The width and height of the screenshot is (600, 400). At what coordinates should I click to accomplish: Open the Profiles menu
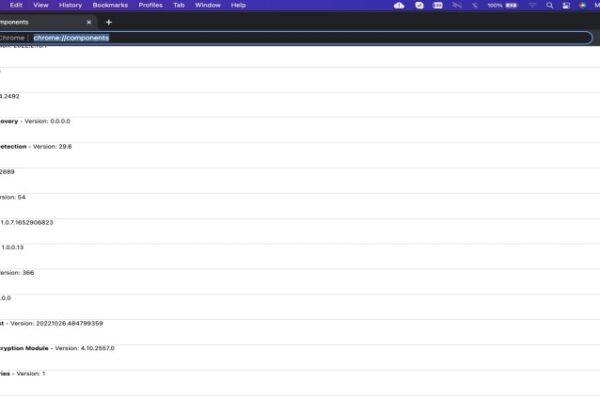[150, 5]
